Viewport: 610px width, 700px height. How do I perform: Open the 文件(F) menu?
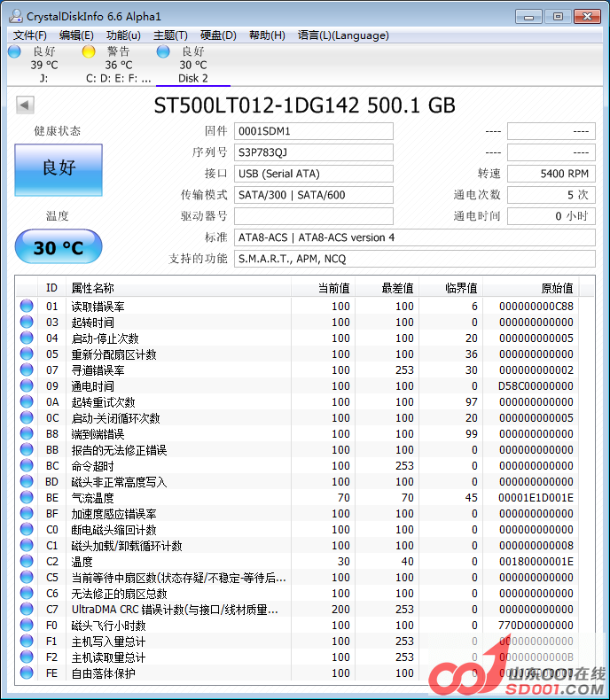coord(29,35)
